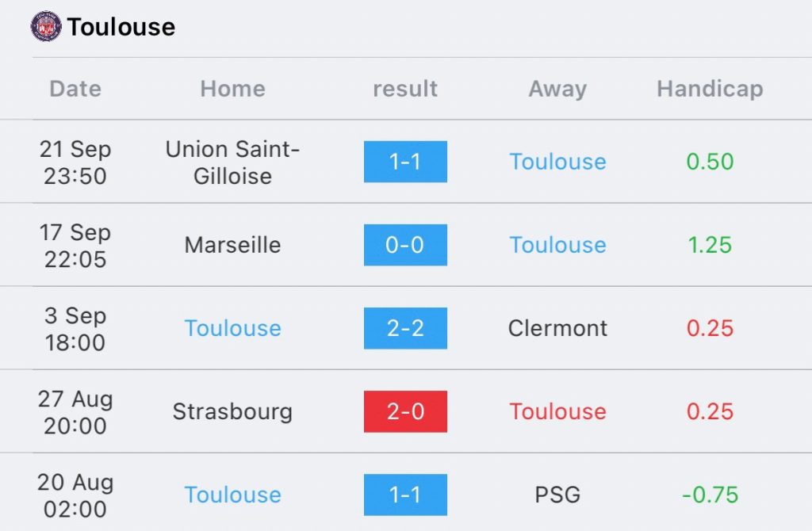The width and height of the screenshot is (812, 531).
Task: Open Union Saint-Gilloise team page
Action: 232,162
